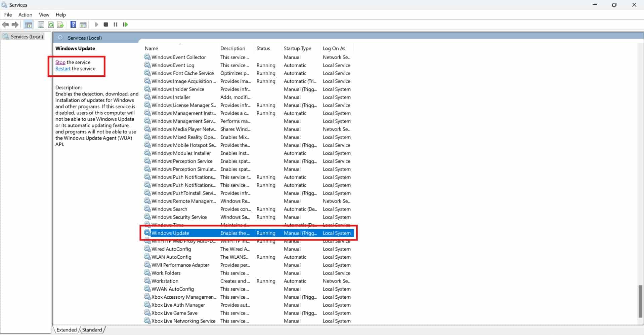
Task: Click gear icon beside Windows Modules Installer
Action: [147, 153]
